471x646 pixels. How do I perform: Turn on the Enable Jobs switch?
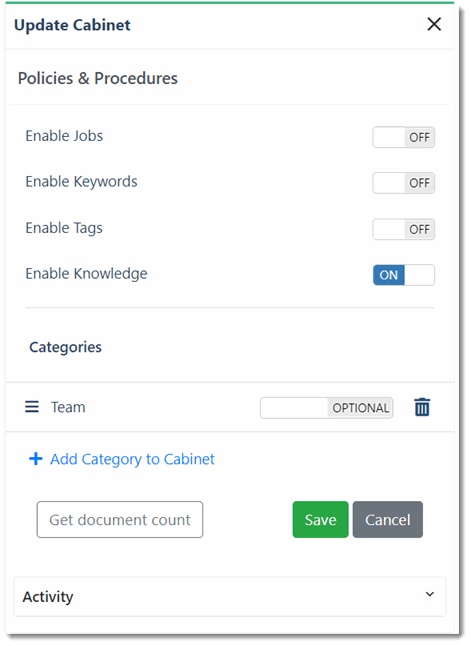tap(403, 137)
